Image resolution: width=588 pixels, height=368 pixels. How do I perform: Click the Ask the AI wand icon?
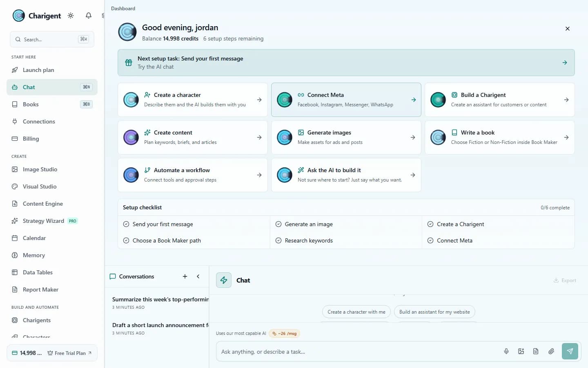[301, 170]
